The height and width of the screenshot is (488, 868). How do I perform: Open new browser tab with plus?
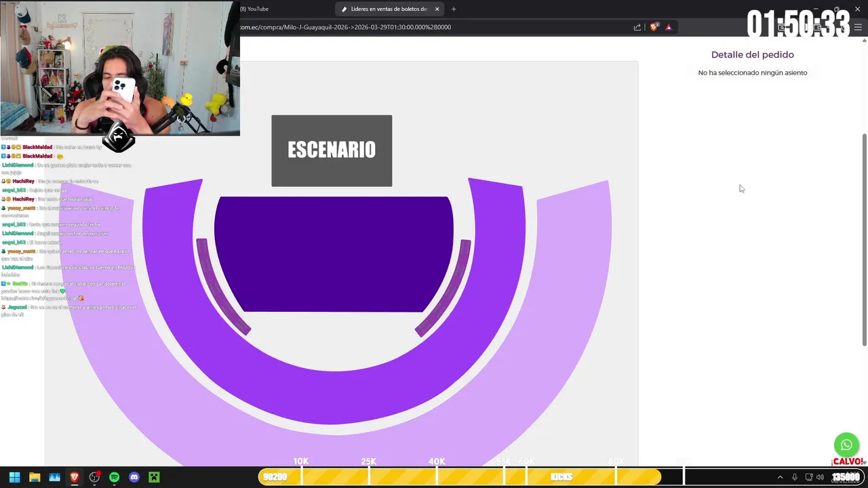click(x=454, y=9)
